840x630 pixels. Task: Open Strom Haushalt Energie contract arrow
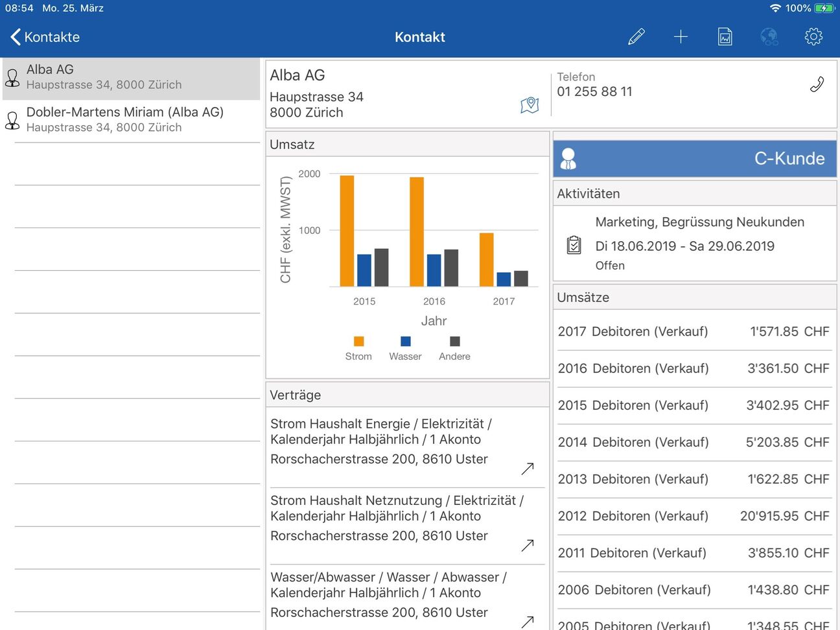click(528, 468)
